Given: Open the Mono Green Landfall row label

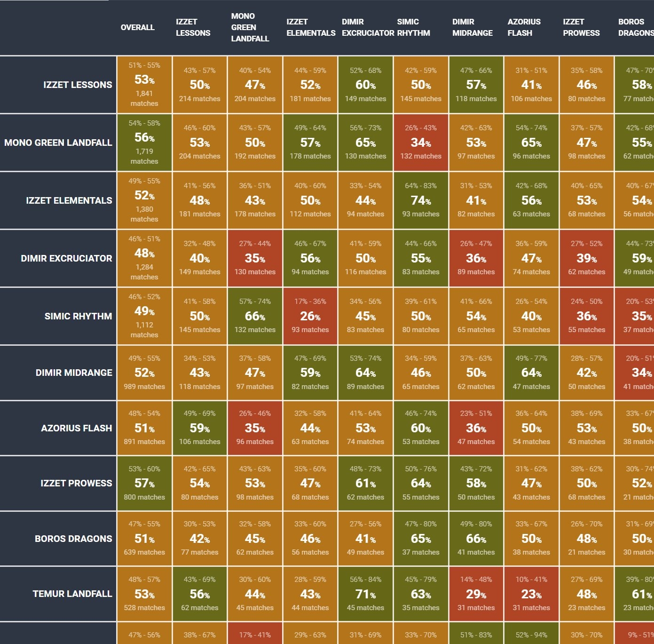Looking at the screenshot, I should (58, 143).
